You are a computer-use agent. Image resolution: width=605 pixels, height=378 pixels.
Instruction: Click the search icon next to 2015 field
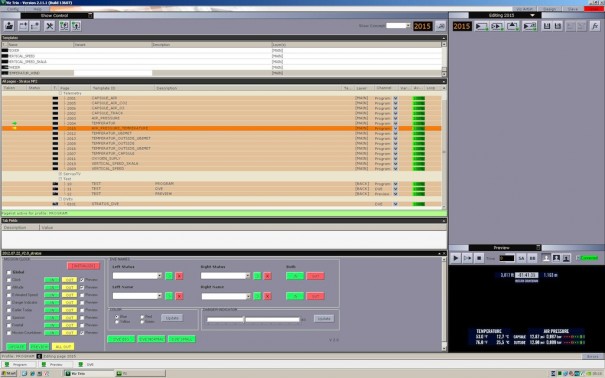440,26
